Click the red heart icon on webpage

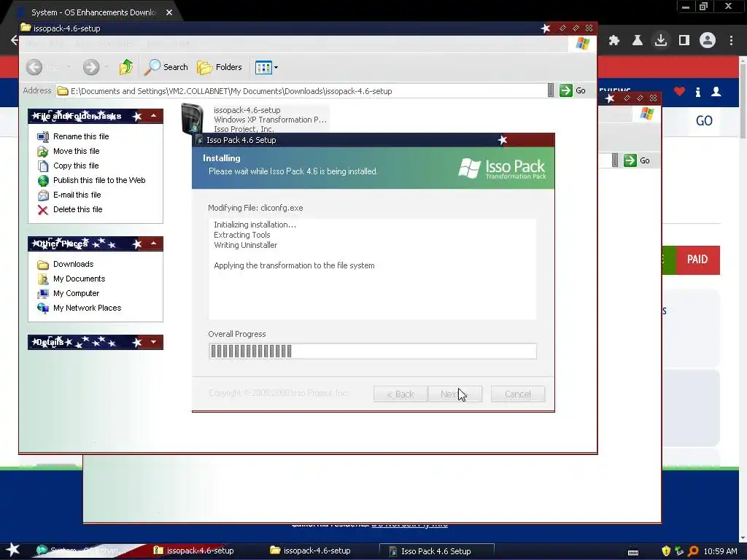(x=679, y=92)
